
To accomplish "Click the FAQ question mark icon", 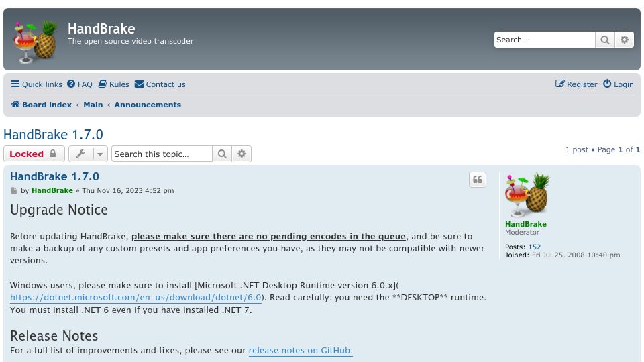I will [x=71, y=84].
